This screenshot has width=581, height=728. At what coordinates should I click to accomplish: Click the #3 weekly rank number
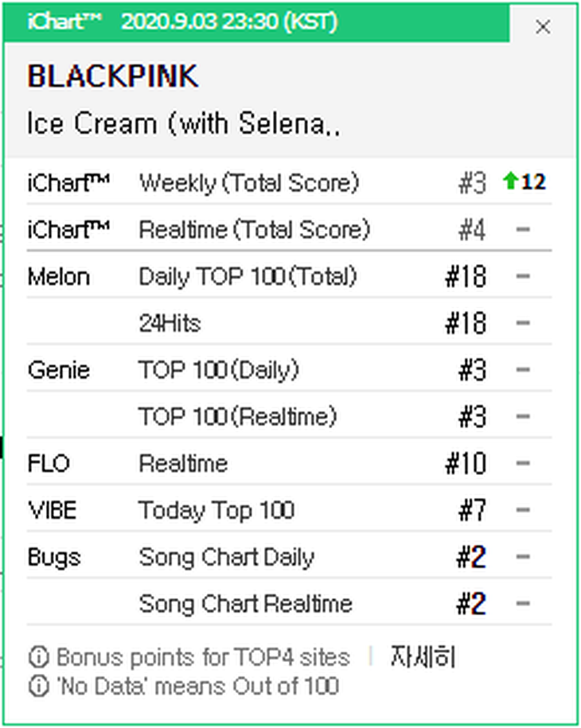click(472, 183)
